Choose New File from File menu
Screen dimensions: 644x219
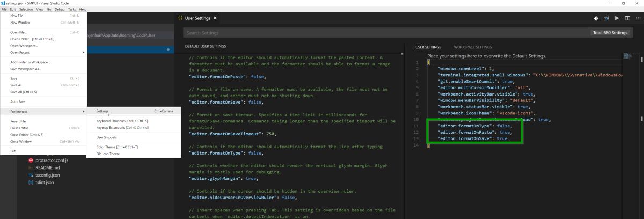pos(43,16)
